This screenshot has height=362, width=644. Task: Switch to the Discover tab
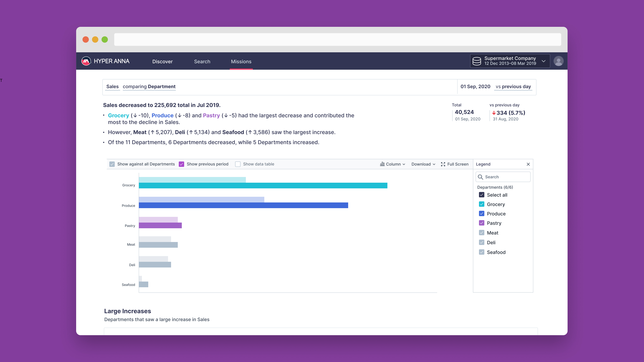162,62
